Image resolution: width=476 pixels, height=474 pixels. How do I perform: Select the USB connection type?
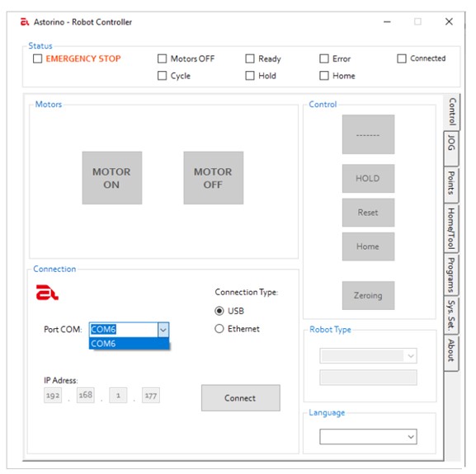pos(219,311)
